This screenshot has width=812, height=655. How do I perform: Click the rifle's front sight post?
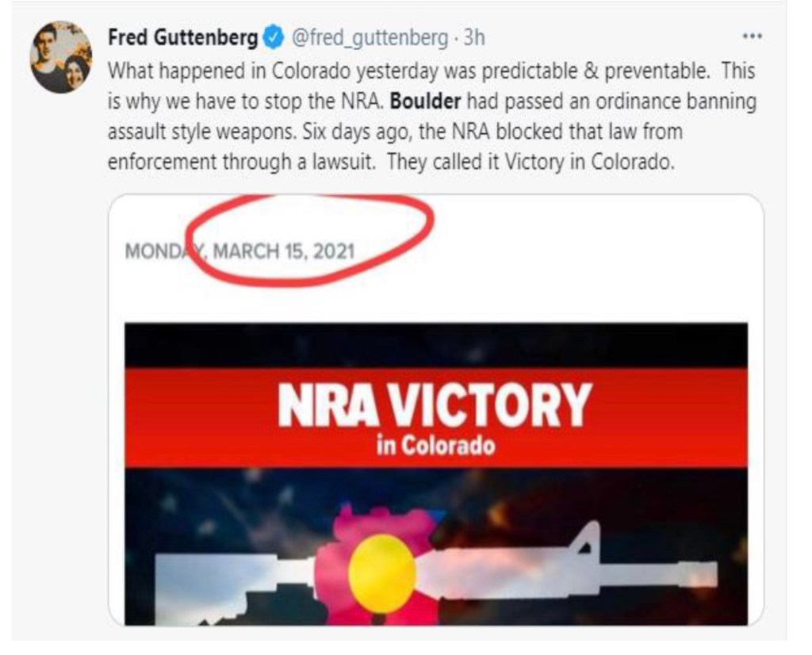pos(585,539)
